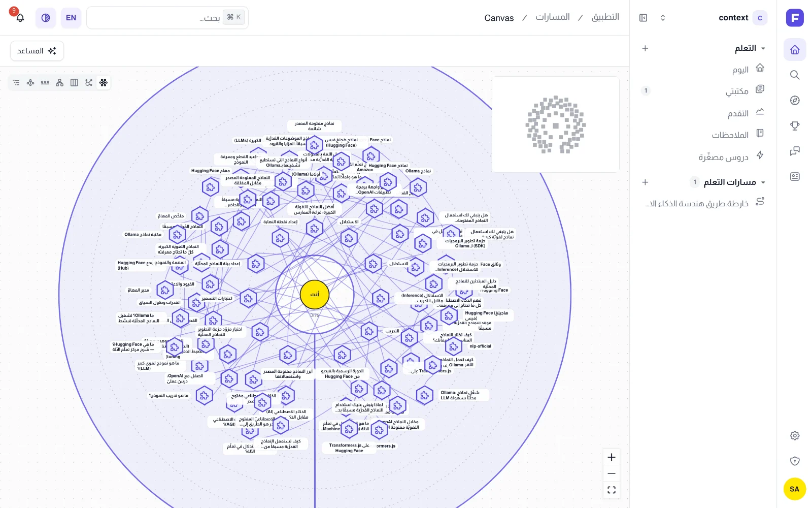The height and width of the screenshot is (508, 812).
Task: Select the مدير المهام node
Action: (165, 290)
